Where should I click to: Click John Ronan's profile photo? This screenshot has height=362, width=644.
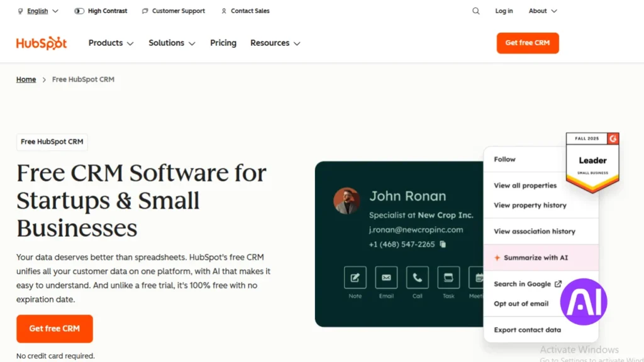tap(347, 201)
